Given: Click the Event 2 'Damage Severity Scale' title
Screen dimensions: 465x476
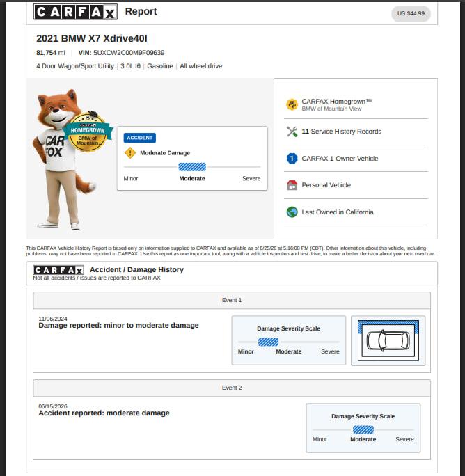Looking at the screenshot, I should coord(363,416).
